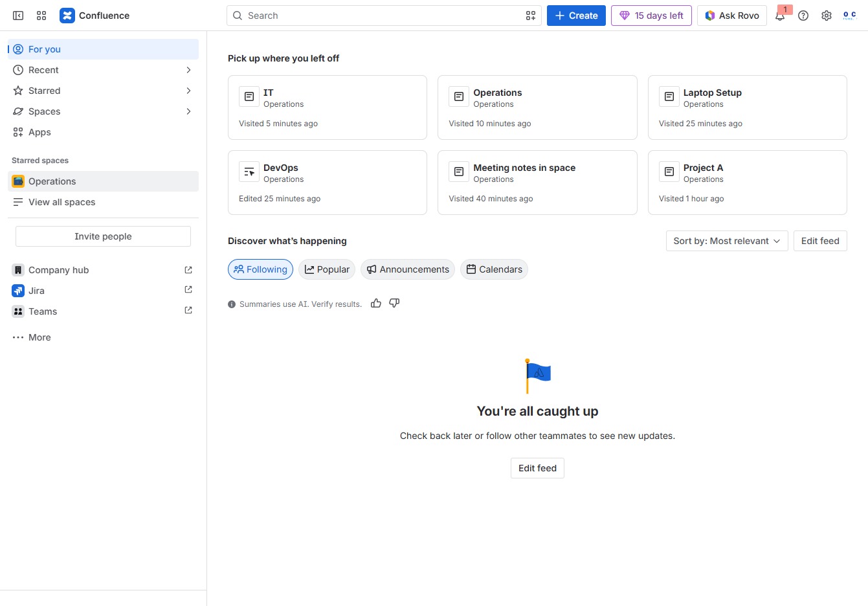Open Apps in the sidebar

104,132
